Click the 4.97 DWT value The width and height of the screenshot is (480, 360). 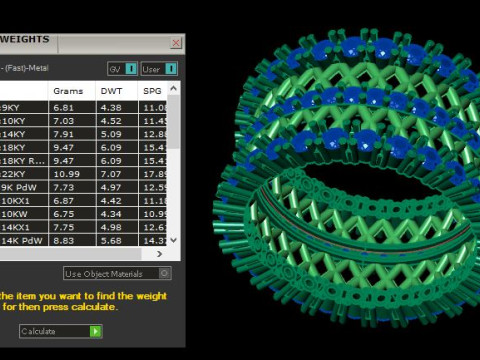coord(111,188)
